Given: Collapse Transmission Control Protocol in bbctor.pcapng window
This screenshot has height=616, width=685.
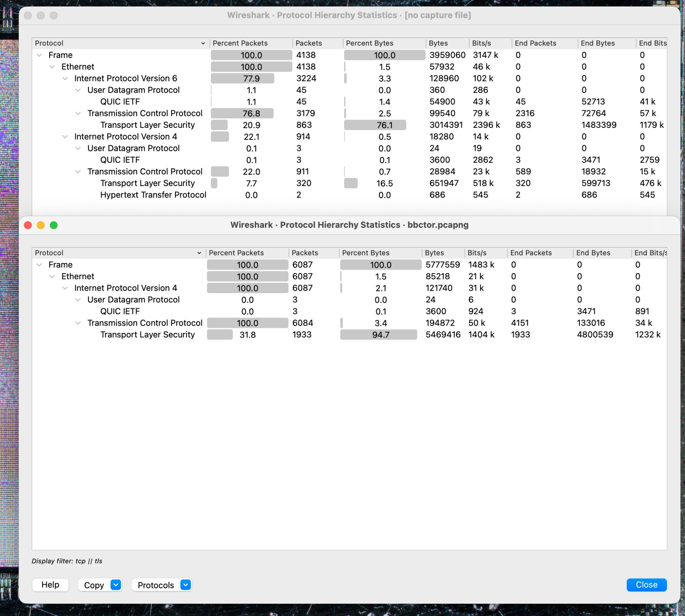Looking at the screenshot, I should coord(78,323).
